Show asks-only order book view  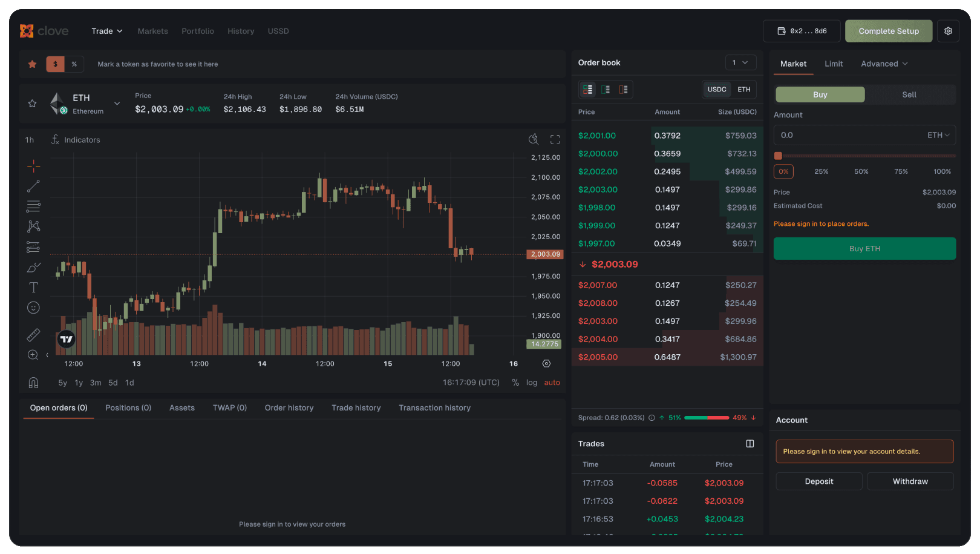coord(623,90)
